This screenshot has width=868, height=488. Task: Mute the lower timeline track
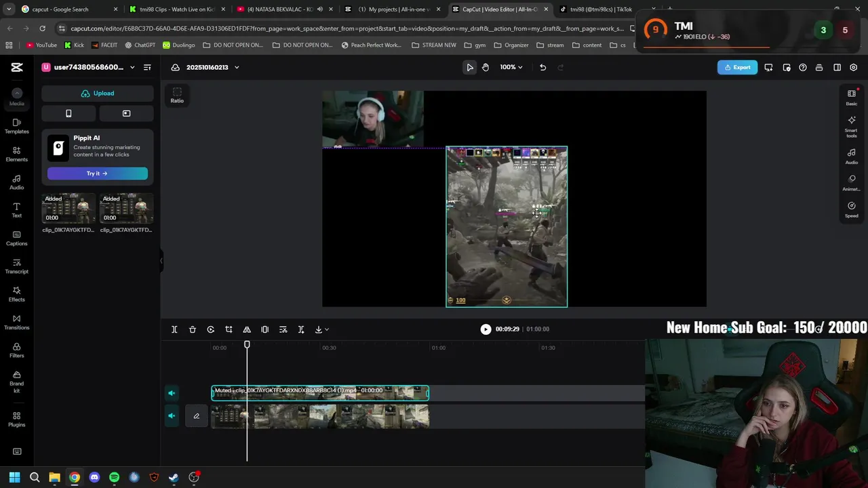[x=172, y=416]
